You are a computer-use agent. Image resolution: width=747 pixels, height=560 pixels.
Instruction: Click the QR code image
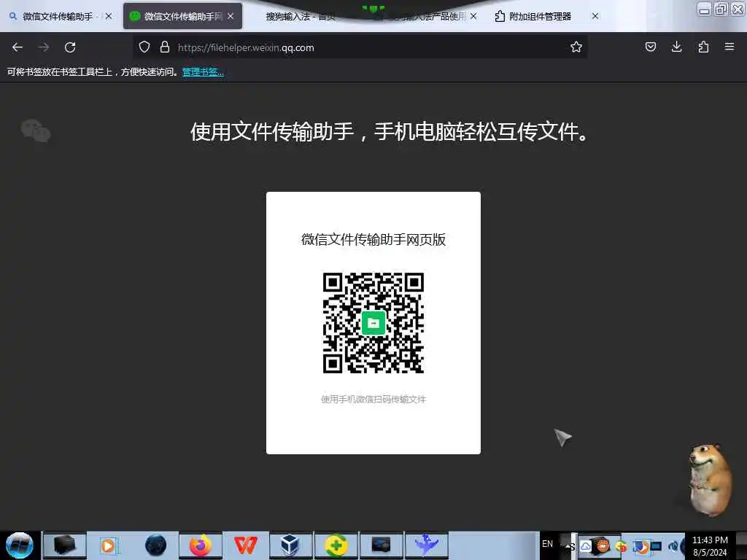coord(373,322)
